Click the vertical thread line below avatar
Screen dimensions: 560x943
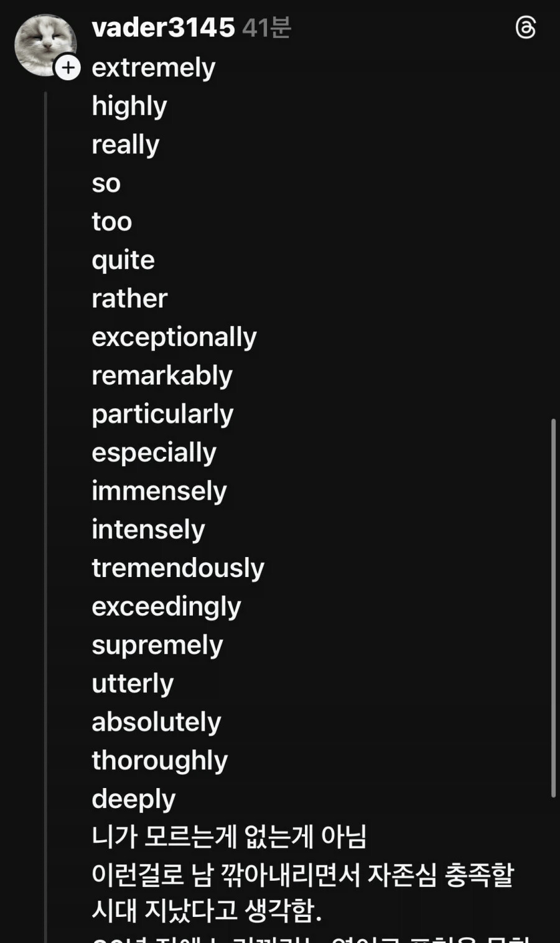click(46, 498)
